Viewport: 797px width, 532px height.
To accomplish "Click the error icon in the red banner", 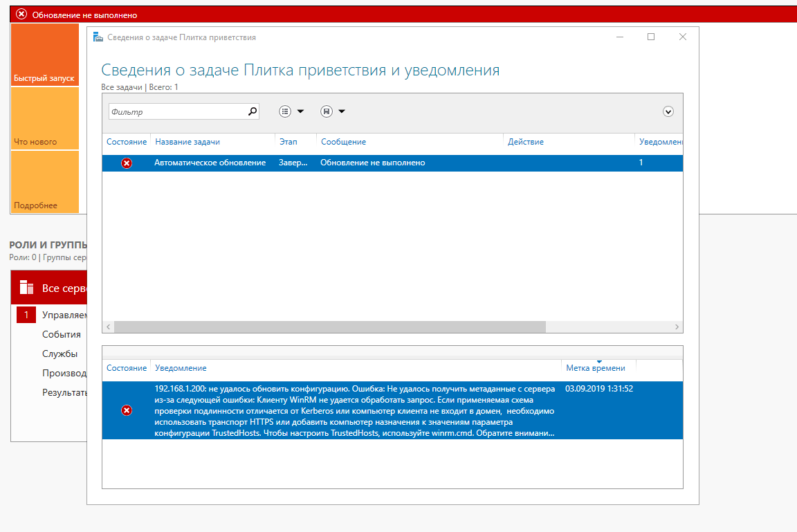I will click(21, 15).
